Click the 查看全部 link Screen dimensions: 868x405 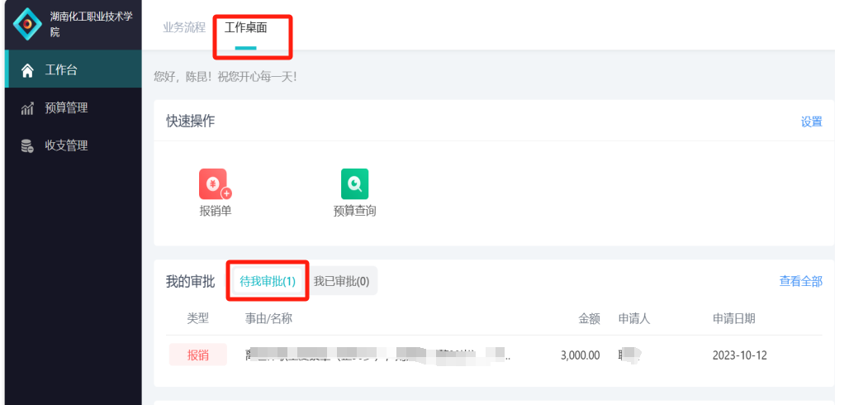(800, 282)
